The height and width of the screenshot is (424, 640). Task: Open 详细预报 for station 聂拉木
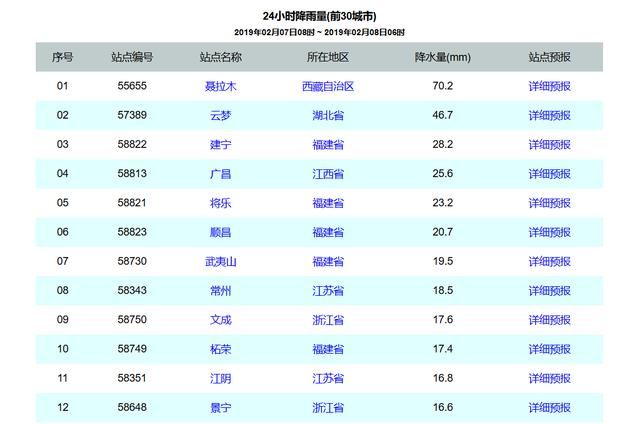point(549,86)
